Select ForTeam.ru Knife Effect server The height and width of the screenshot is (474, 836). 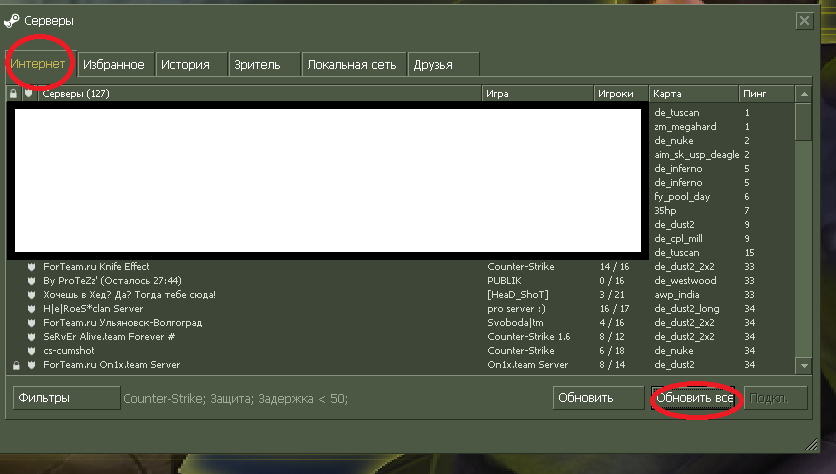(x=400, y=267)
